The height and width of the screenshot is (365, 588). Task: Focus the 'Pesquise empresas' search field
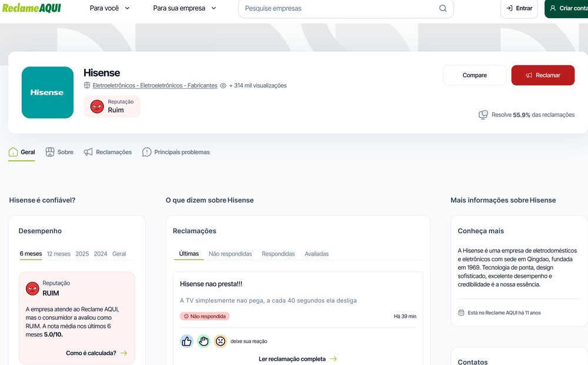[346, 8]
